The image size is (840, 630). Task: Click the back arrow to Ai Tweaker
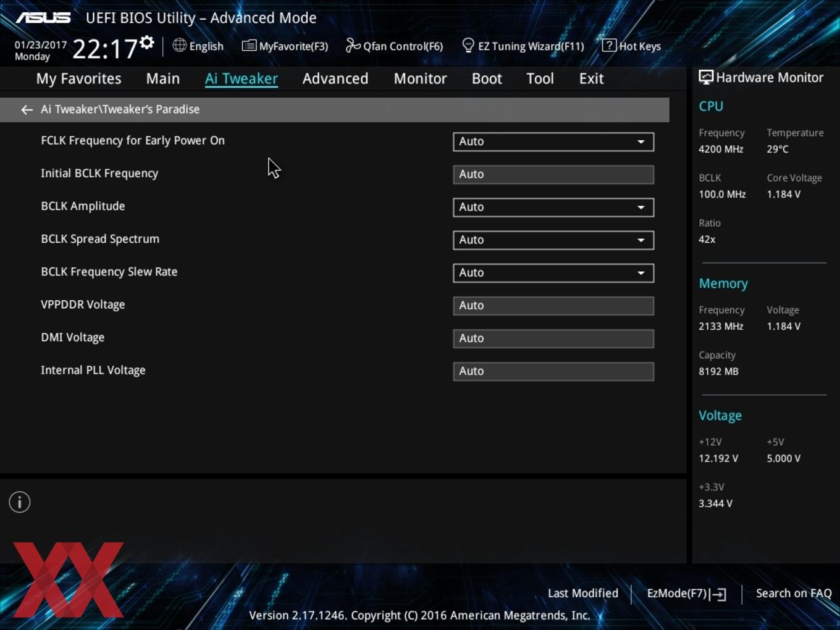(x=27, y=109)
